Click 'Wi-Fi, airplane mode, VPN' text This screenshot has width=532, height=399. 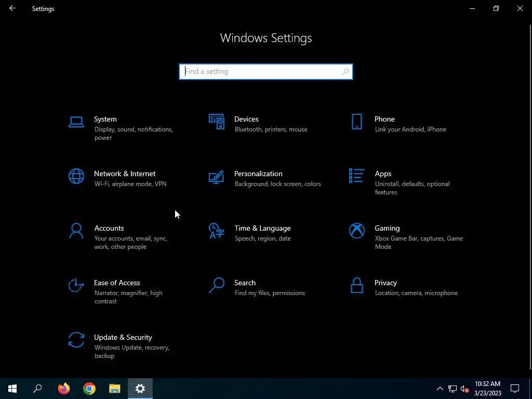130,184
